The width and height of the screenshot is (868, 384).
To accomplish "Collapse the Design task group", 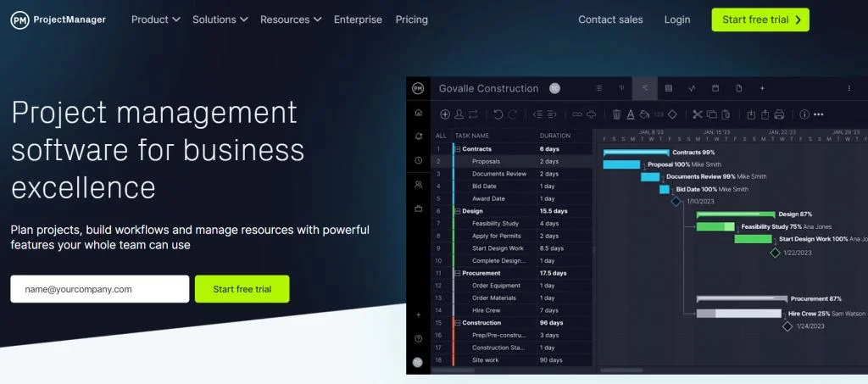I will (x=458, y=211).
